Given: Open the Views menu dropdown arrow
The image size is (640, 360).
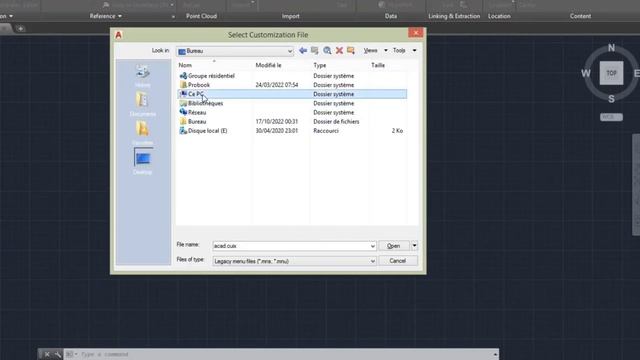Looking at the screenshot, I should (385, 50).
